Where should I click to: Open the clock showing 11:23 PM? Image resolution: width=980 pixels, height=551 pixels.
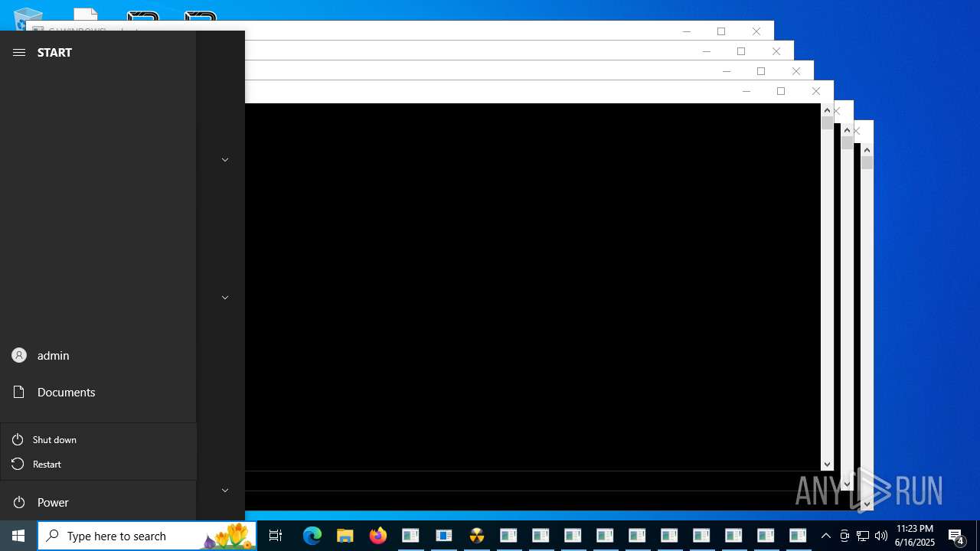coord(915,536)
